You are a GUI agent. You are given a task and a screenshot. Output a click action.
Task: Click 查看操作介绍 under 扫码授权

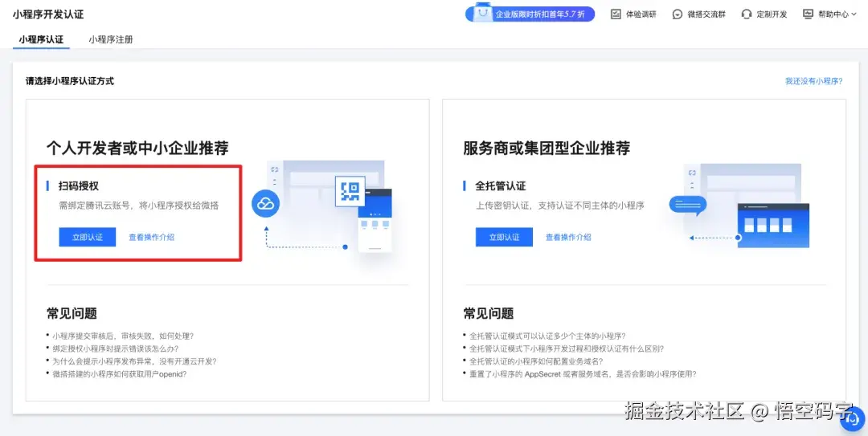tap(152, 237)
